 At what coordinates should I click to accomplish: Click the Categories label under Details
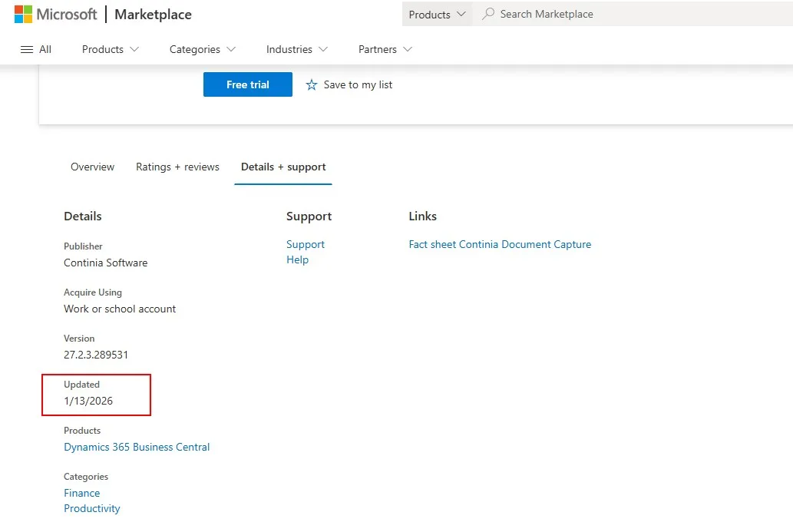tap(86, 477)
